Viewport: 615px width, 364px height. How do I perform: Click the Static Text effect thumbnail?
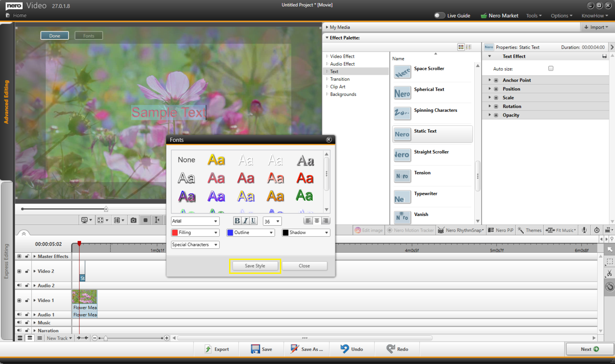tap(402, 134)
